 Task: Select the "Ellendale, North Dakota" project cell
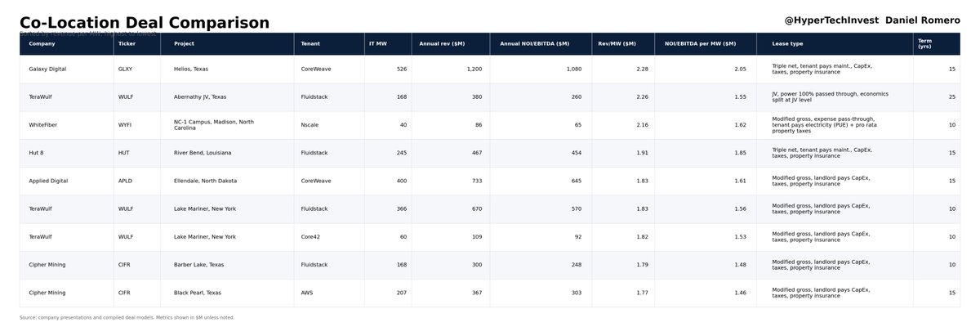pos(205,181)
